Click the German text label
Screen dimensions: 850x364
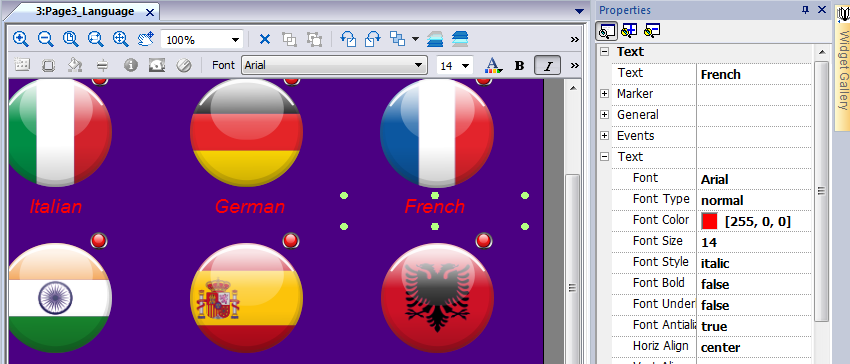coord(250,207)
